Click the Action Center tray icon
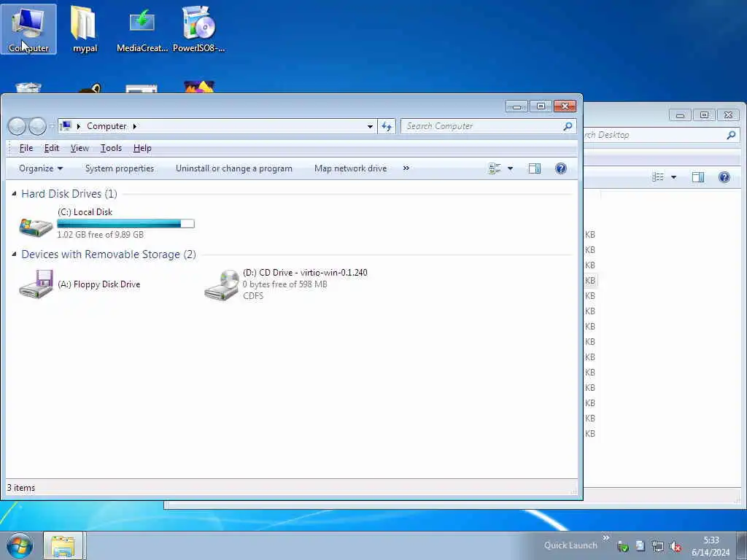Viewport: 747px width, 560px height. [640, 545]
